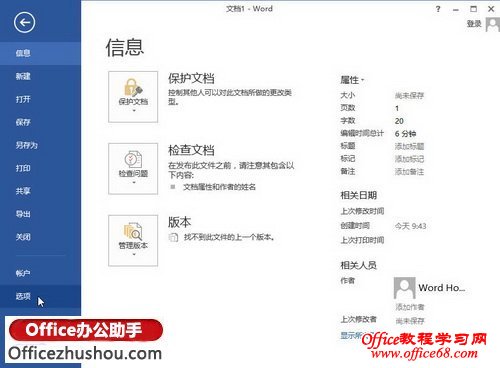Expand the 属性 properties dropdown
The image size is (500, 368).
point(352,80)
